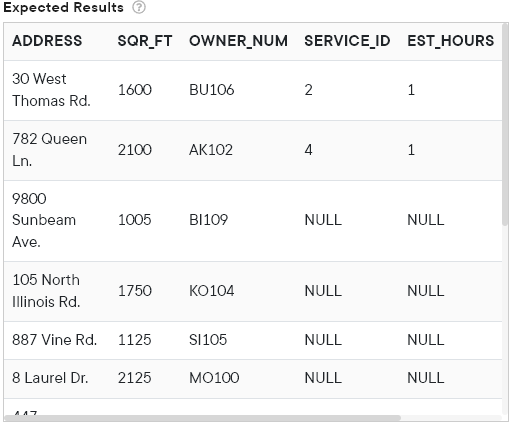This screenshot has height=427, width=517.
Task: Click owner number AK102 cell
Action: point(211,150)
